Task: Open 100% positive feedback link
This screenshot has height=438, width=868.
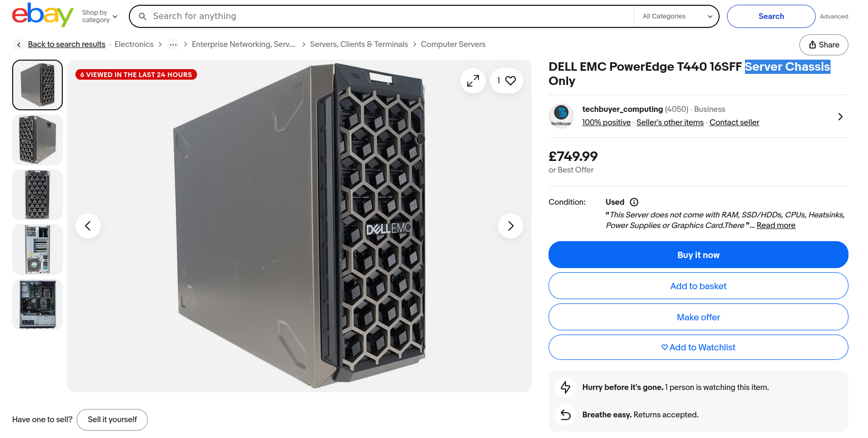Action: [606, 122]
